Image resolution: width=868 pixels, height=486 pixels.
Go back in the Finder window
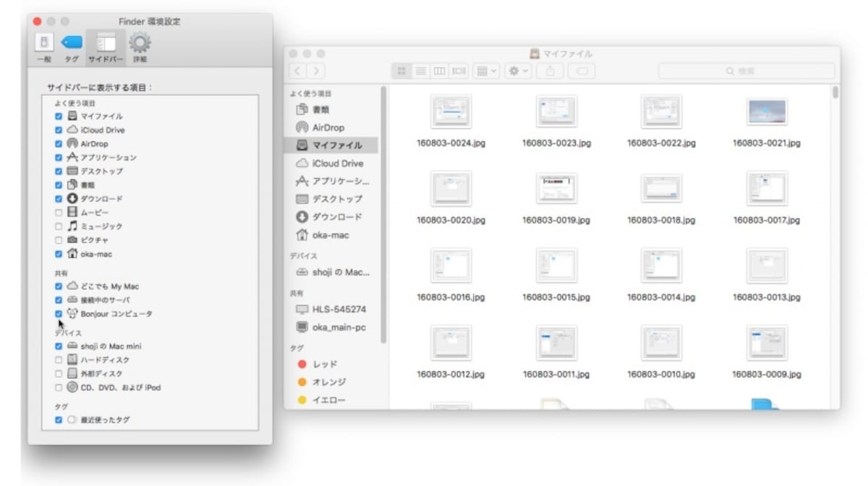pyautogui.click(x=299, y=71)
